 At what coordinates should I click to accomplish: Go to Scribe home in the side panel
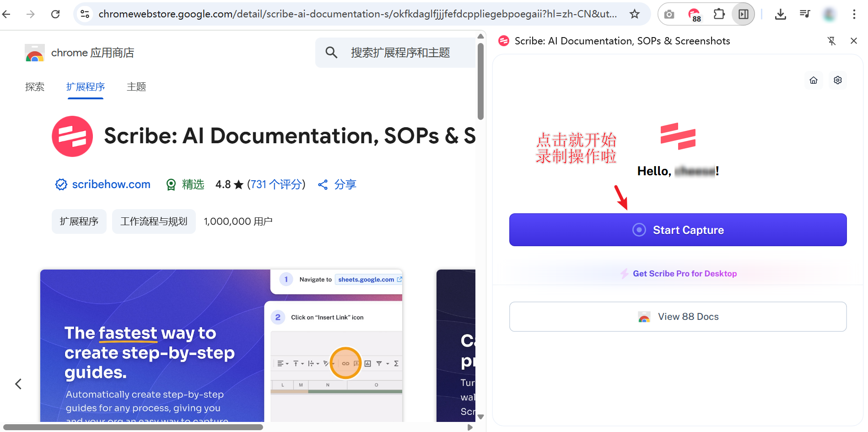[814, 80]
